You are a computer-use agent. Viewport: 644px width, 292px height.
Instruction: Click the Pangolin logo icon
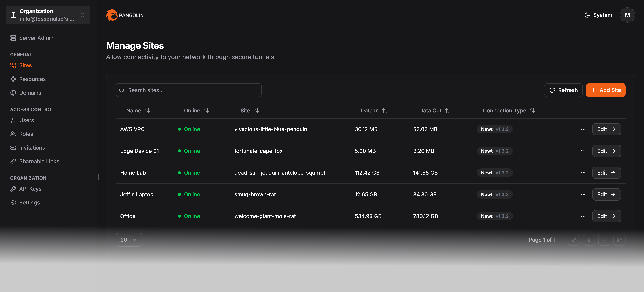click(111, 15)
